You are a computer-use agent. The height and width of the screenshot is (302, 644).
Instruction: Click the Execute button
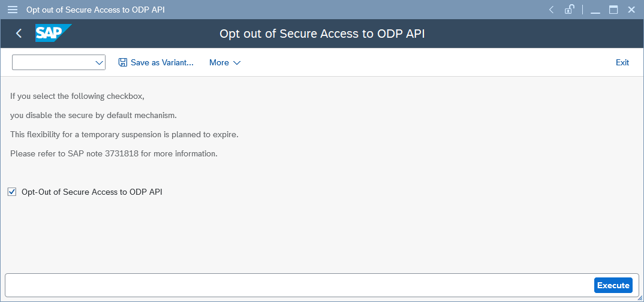[613, 285]
